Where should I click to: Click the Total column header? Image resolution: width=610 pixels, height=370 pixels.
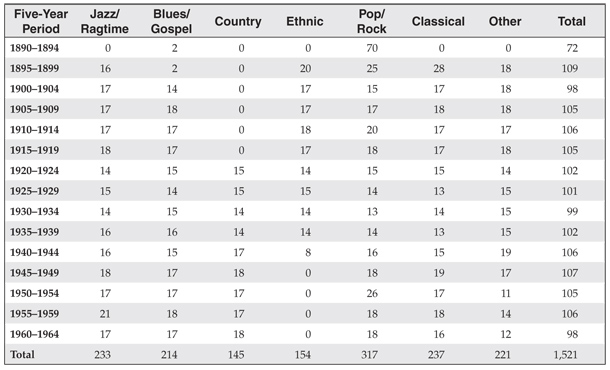coord(571,21)
